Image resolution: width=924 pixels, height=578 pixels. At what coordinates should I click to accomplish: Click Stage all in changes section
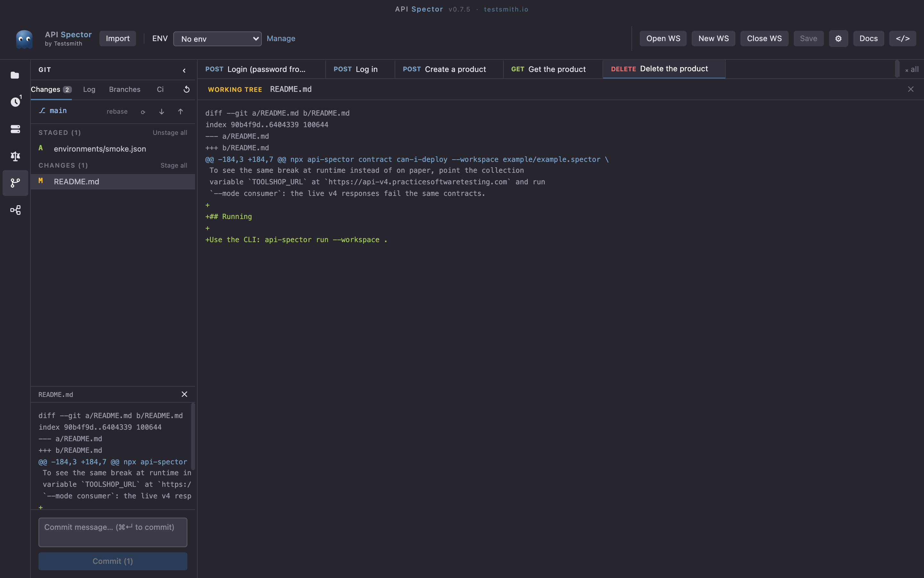pos(174,165)
